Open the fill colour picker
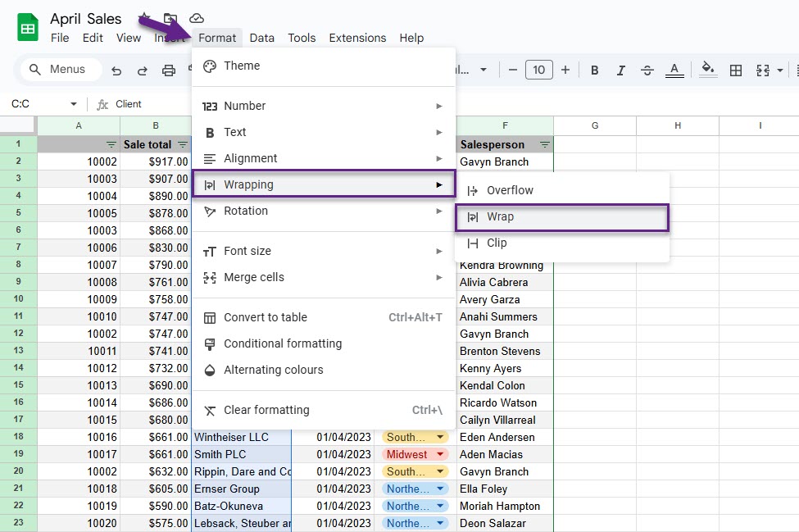 708,70
